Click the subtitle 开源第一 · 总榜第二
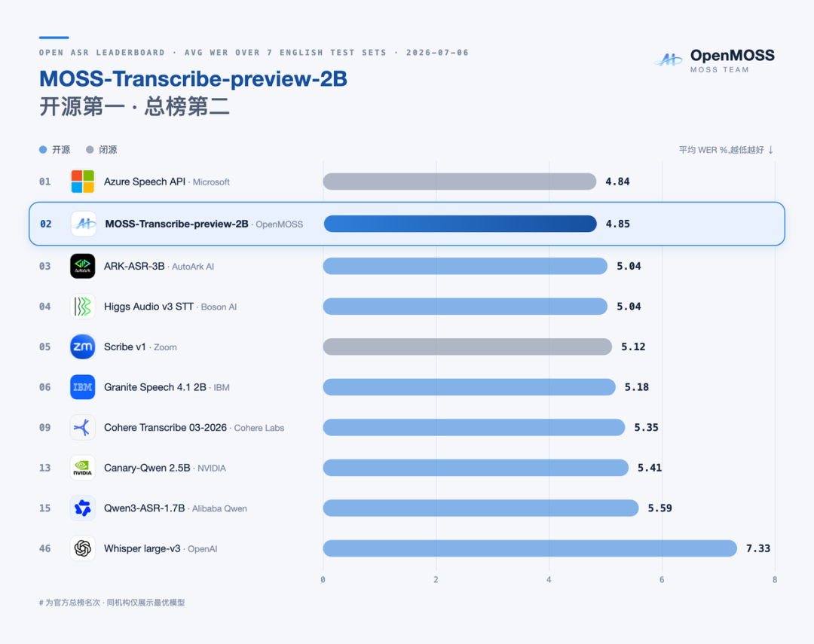Viewport: 814px width, 644px height. 134,107
